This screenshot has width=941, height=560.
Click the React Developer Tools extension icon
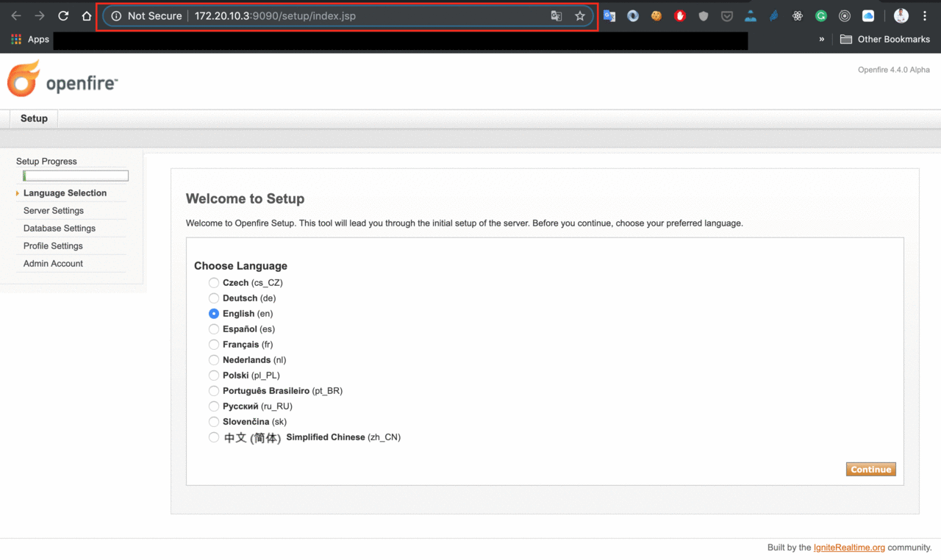point(798,16)
